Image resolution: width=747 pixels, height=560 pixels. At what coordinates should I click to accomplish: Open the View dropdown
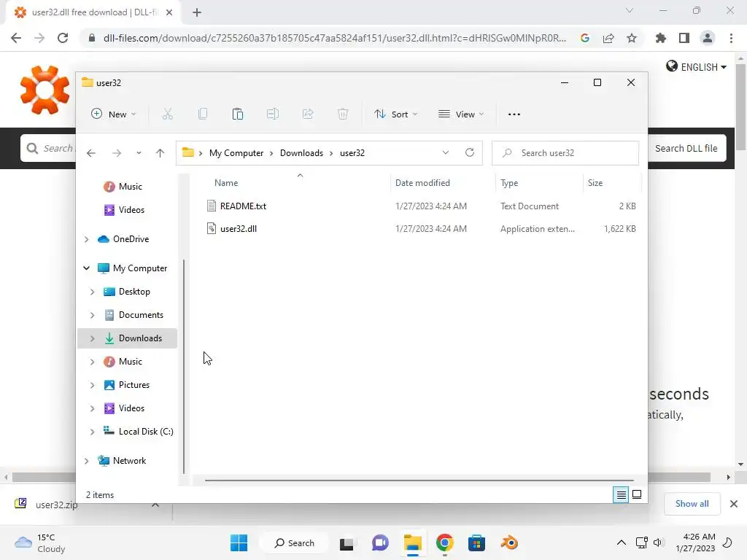[x=461, y=114]
